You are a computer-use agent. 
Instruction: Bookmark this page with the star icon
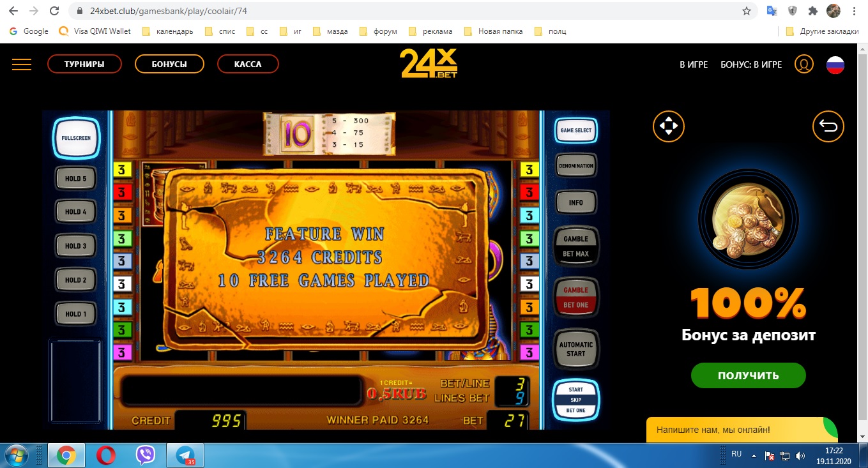click(x=746, y=11)
